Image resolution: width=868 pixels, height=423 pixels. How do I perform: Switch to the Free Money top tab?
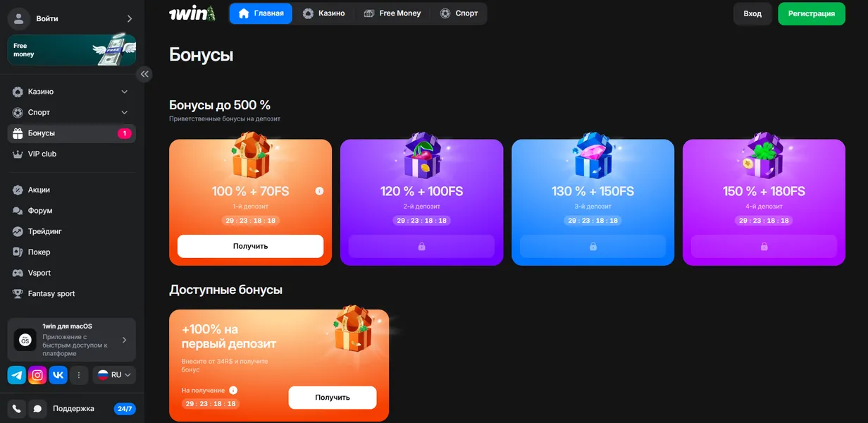click(x=392, y=13)
